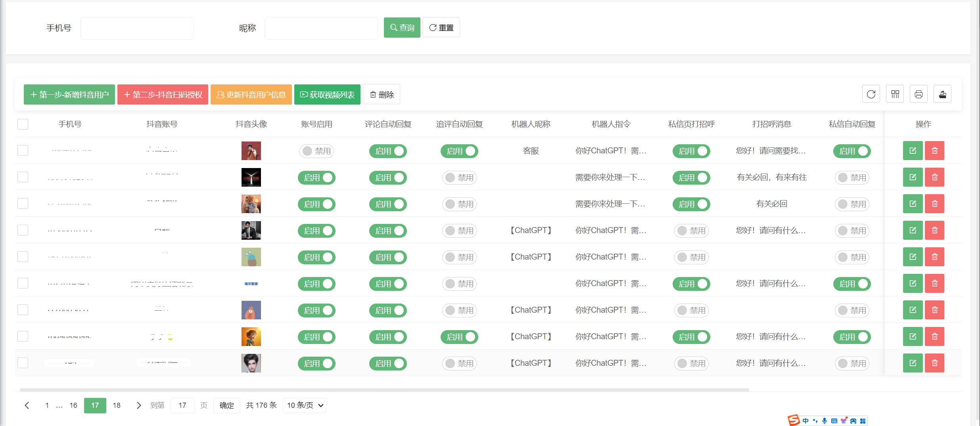This screenshot has height=426, width=980.
Task: Click the Sogou game controller icon
Action: (853, 421)
